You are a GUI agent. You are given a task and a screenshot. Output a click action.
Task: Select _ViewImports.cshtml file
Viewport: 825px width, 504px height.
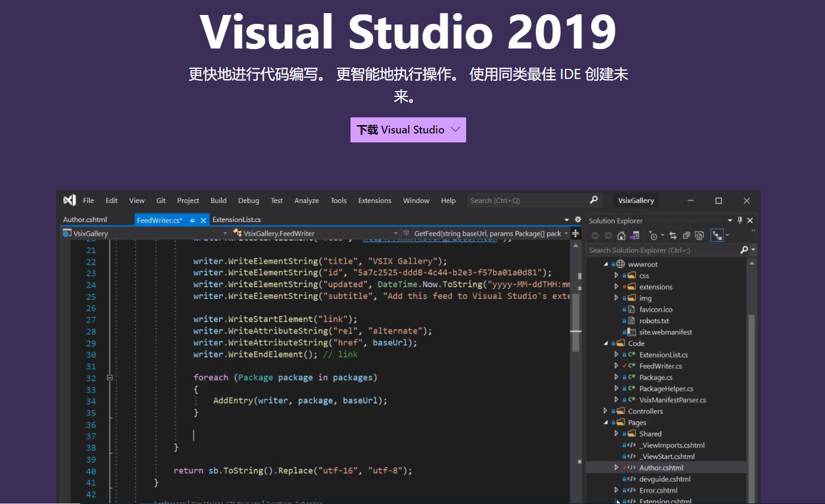pos(672,445)
